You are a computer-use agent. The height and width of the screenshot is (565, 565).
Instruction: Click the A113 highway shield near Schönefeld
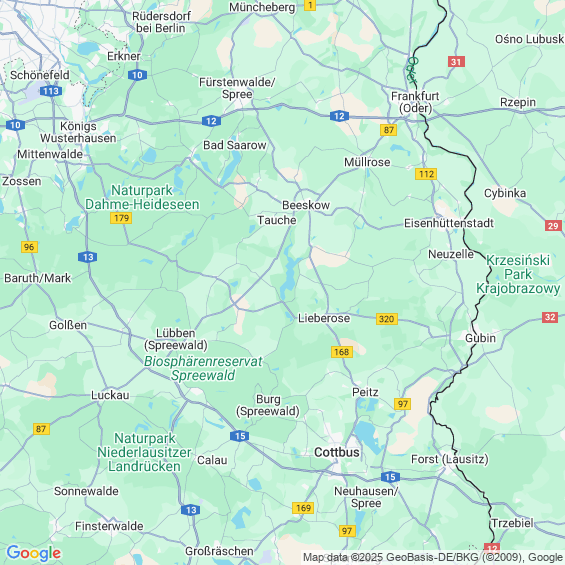[51, 91]
